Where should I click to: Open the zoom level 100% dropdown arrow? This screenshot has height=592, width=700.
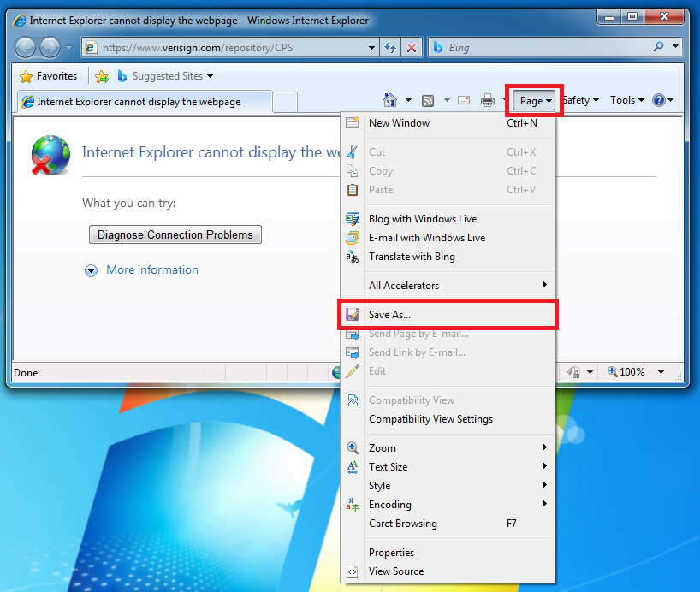661,372
